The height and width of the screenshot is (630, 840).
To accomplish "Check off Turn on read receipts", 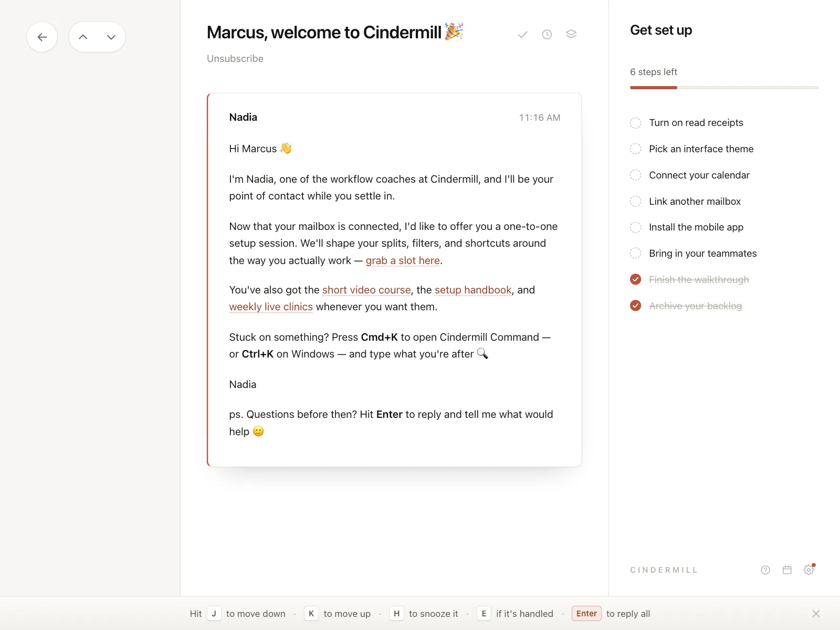I will pyautogui.click(x=635, y=123).
